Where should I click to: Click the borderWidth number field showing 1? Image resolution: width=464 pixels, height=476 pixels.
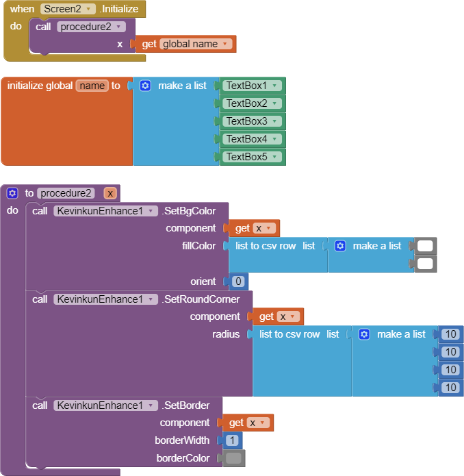233,440
